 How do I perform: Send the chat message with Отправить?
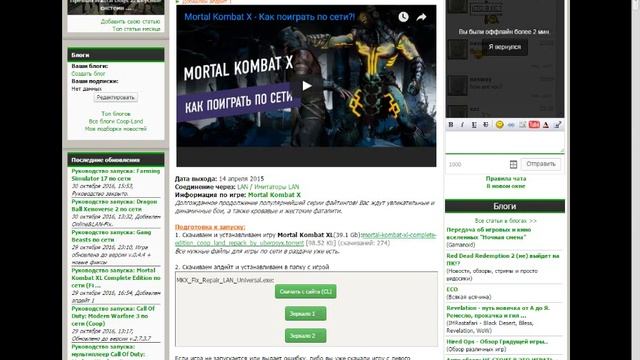pyautogui.click(x=541, y=164)
